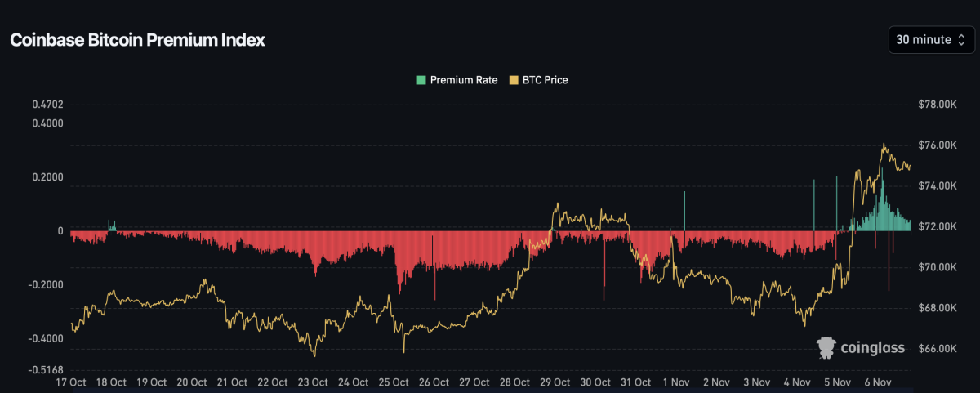This screenshot has height=393, width=980.
Task: Click the 23 Oct date label
Action: pyautogui.click(x=314, y=382)
